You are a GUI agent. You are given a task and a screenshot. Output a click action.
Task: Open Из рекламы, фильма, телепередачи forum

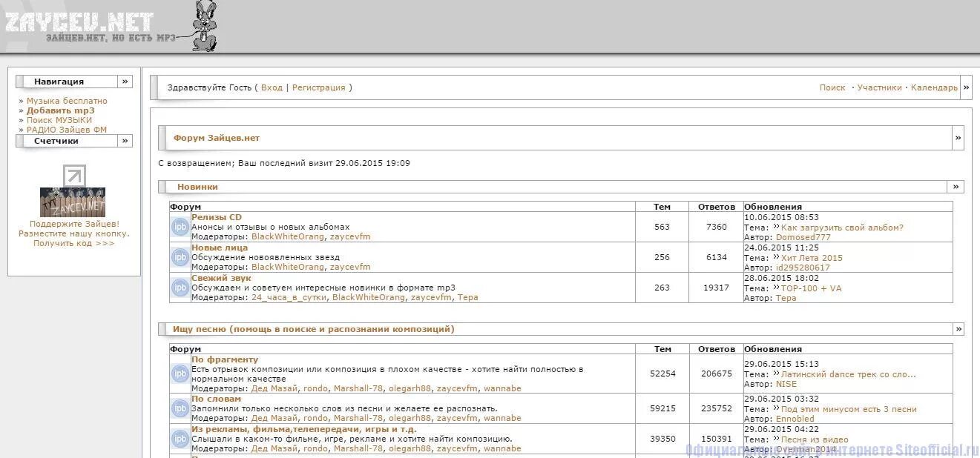(304, 429)
